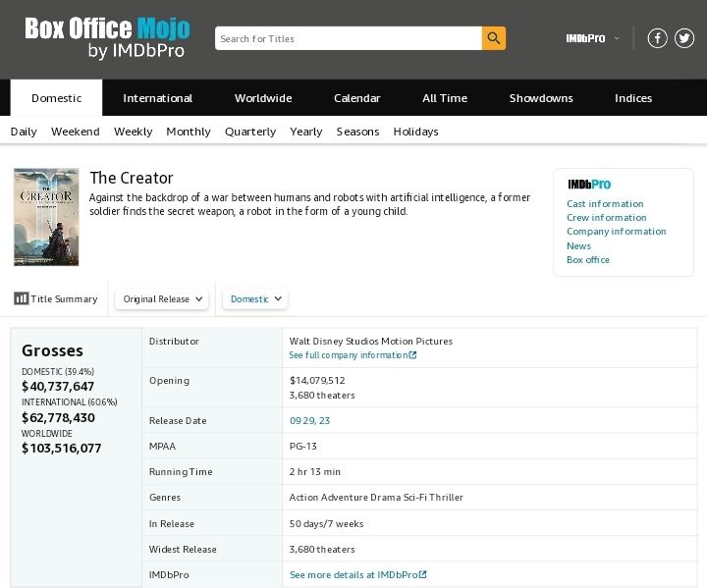The width and height of the screenshot is (707, 588).
Task: Click the Title Summary label
Action: pos(64,299)
